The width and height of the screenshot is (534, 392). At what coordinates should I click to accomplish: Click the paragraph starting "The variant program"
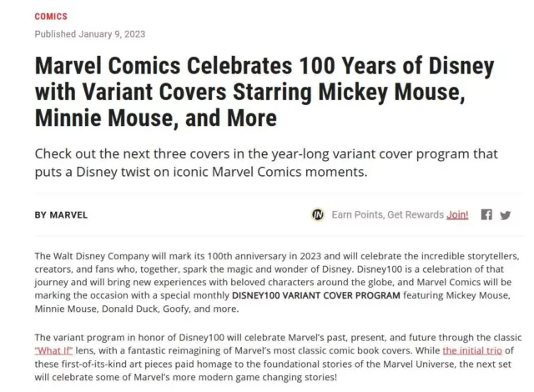pos(278,357)
